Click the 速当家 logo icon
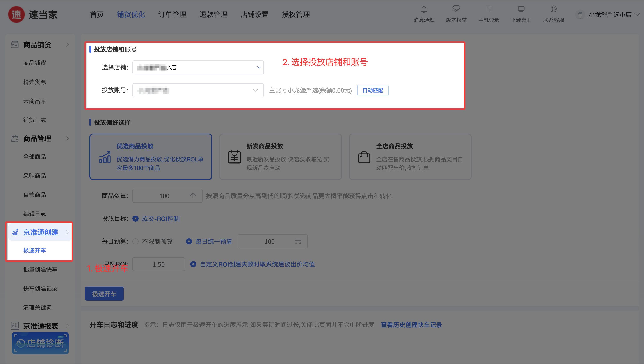The height and width of the screenshot is (364, 644). (16, 14)
